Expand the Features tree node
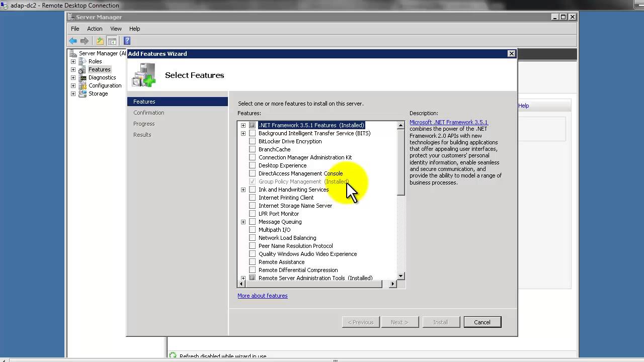Image resolution: width=644 pixels, height=362 pixels. pyautogui.click(x=73, y=69)
